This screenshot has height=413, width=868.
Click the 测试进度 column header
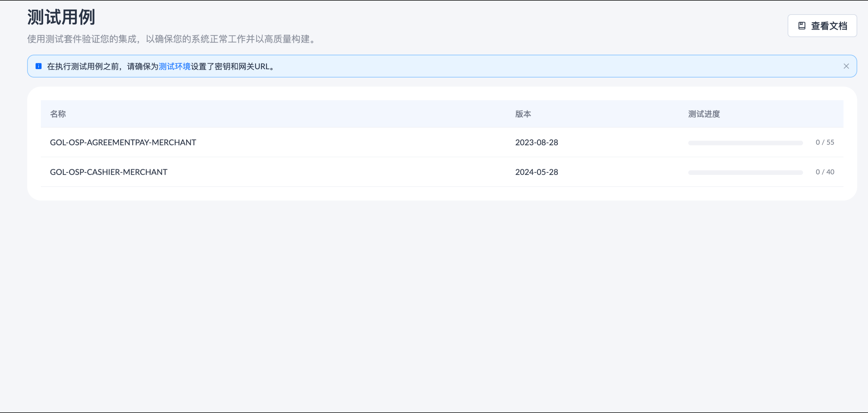tap(704, 114)
